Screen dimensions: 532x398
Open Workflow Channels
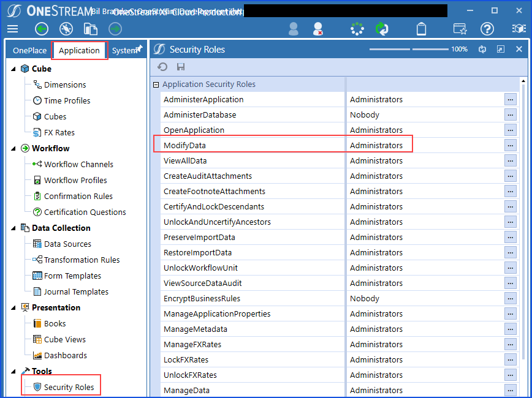tap(73, 165)
